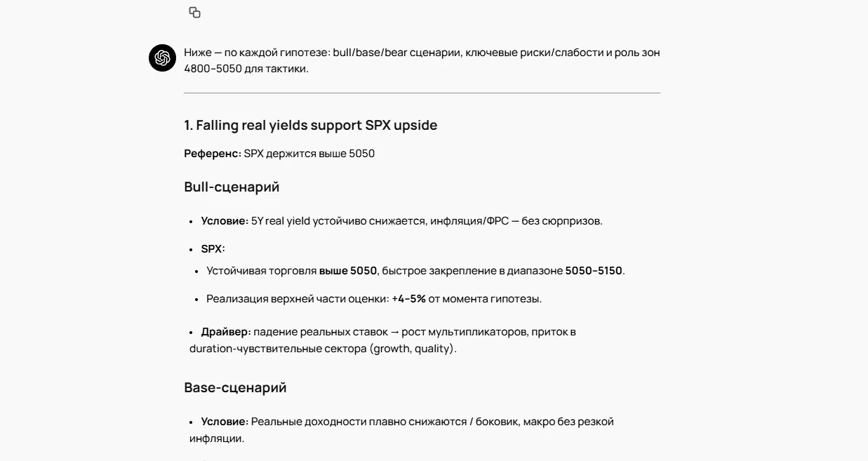Click the copy message icon at top

point(195,12)
